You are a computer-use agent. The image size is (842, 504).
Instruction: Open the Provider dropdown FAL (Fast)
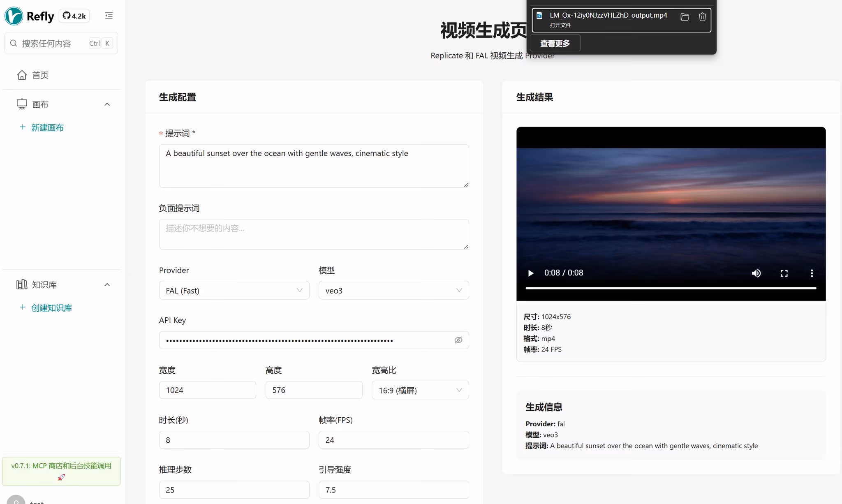(x=234, y=290)
